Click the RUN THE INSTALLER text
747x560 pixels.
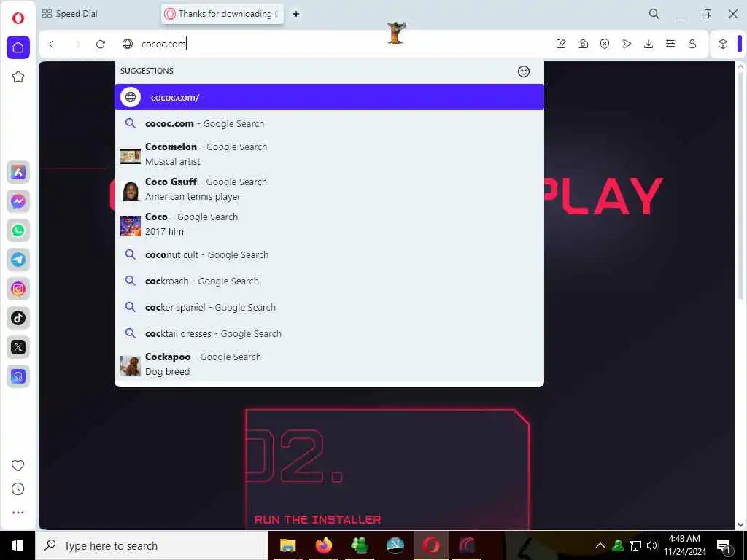(x=318, y=519)
